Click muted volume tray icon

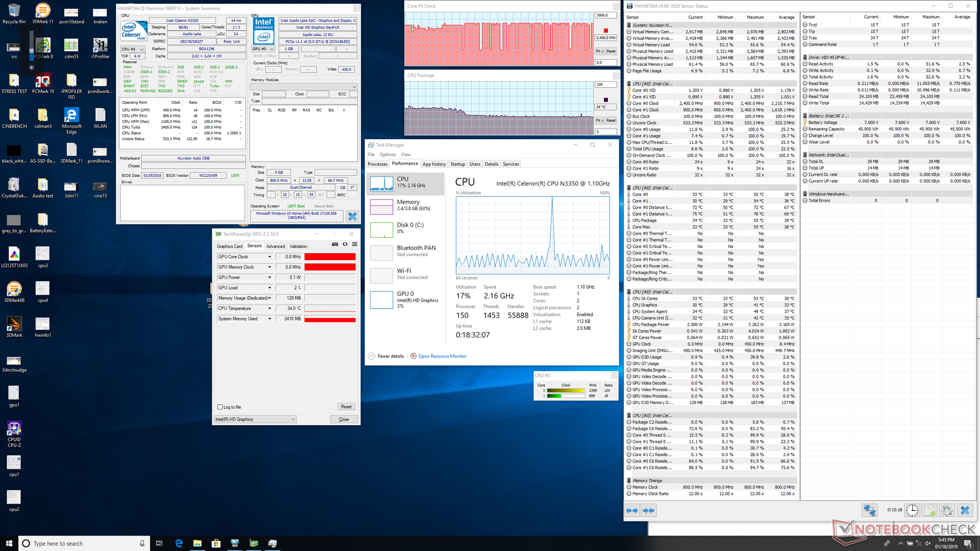[x=927, y=543]
